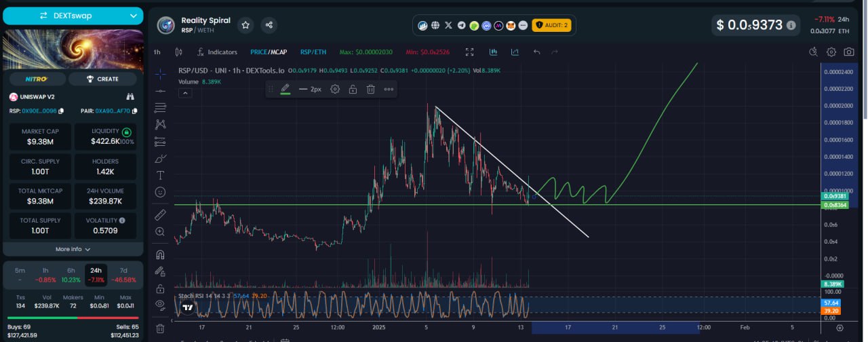Toggle drawings visibility eye icon
The width and height of the screenshot is (868, 342).
click(160, 304)
